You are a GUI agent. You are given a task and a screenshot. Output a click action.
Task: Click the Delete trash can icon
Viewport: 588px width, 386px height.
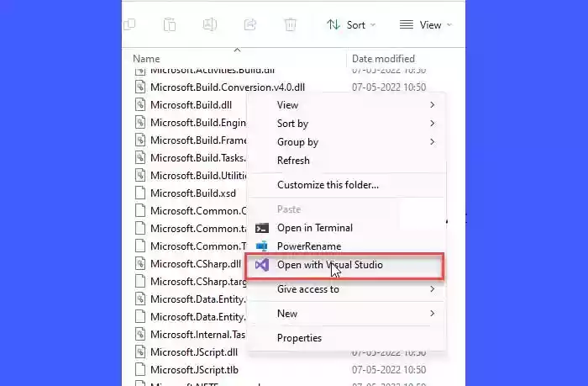coord(291,25)
